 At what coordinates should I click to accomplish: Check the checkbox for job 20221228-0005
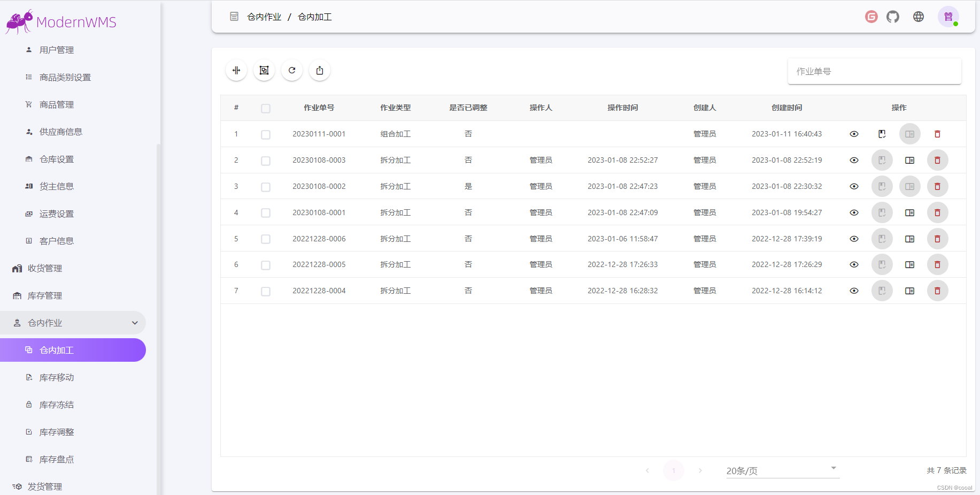coord(266,265)
